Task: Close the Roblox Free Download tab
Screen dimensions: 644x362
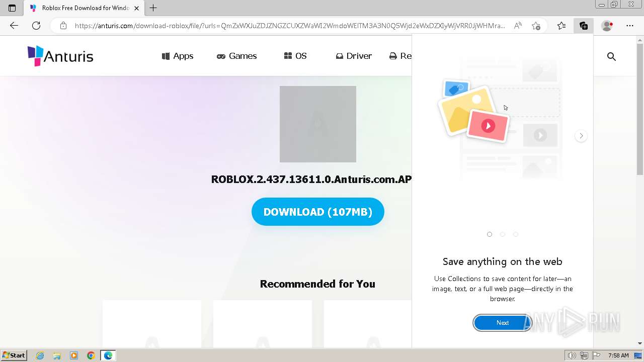Action: (x=136, y=8)
